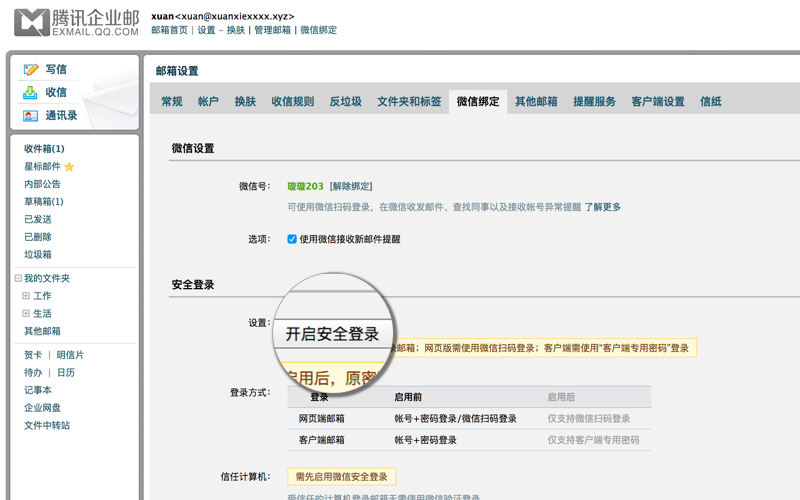800x500 pixels.
Task: Toggle 使用微信接收新邮件提醒 checkbox
Action: [292, 239]
